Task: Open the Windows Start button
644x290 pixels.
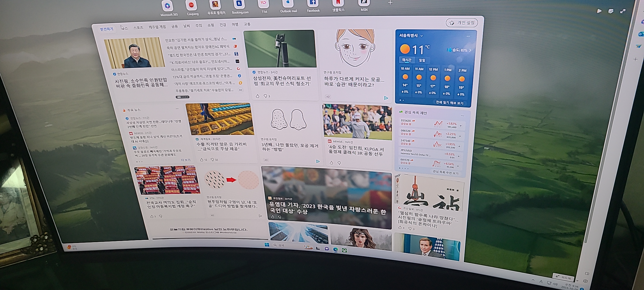Action: pyautogui.click(x=267, y=245)
